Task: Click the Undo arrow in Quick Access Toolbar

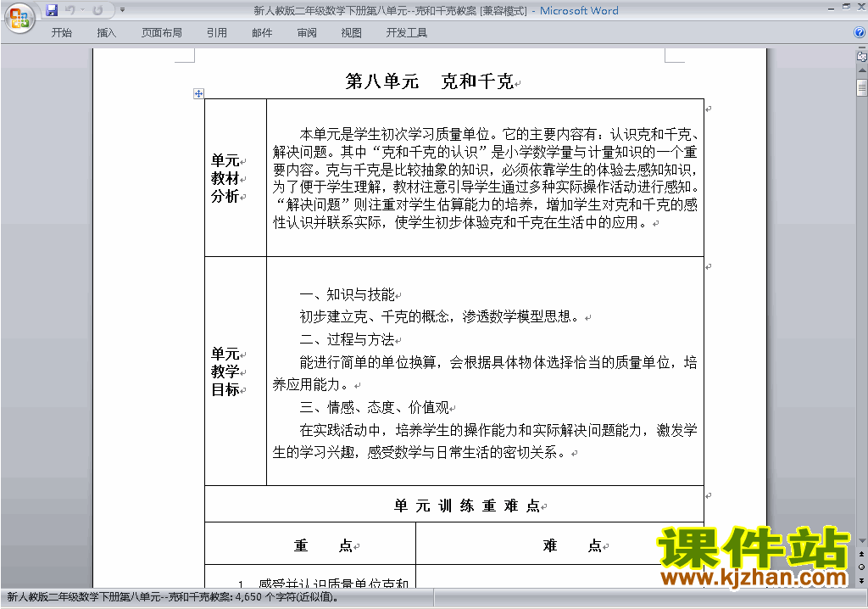Action: click(x=70, y=10)
